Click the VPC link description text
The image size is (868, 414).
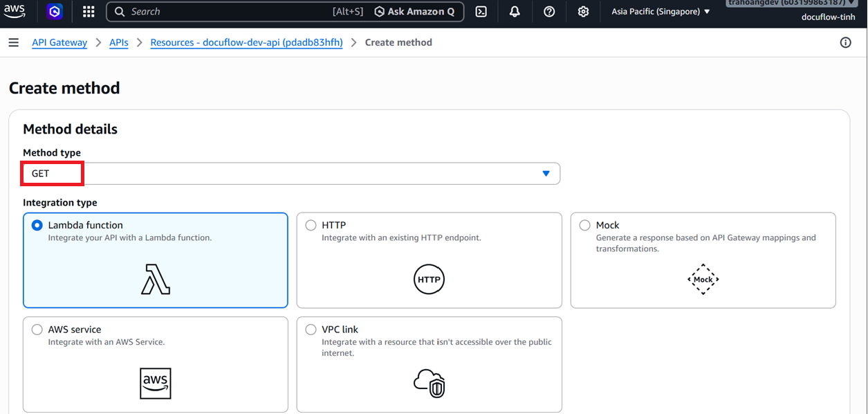pos(437,348)
